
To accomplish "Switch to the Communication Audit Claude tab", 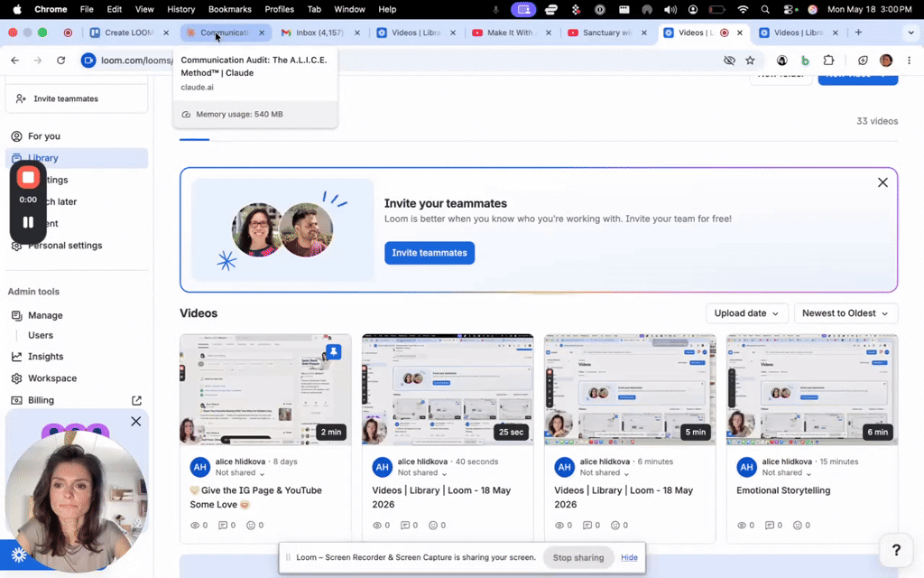I will pos(225,33).
